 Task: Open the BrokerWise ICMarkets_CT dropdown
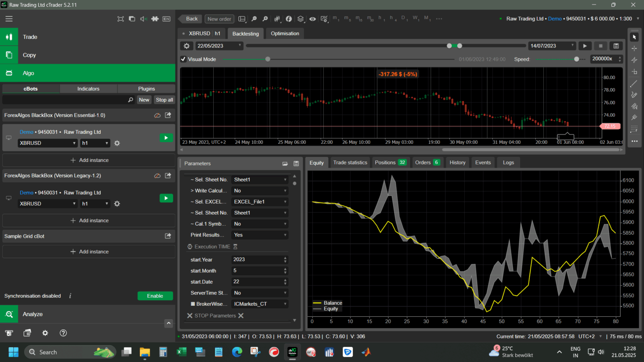click(x=259, y=304)
